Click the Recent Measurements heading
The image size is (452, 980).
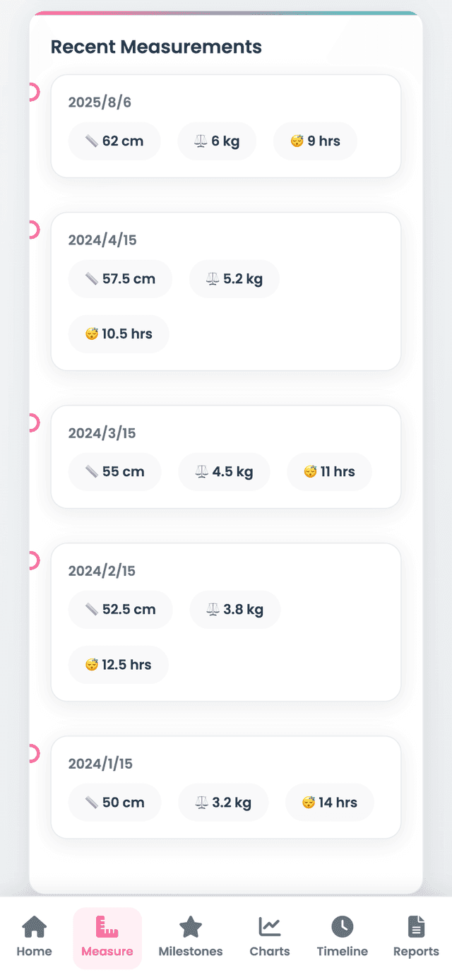pyautogui.click(x=156, y=47)
